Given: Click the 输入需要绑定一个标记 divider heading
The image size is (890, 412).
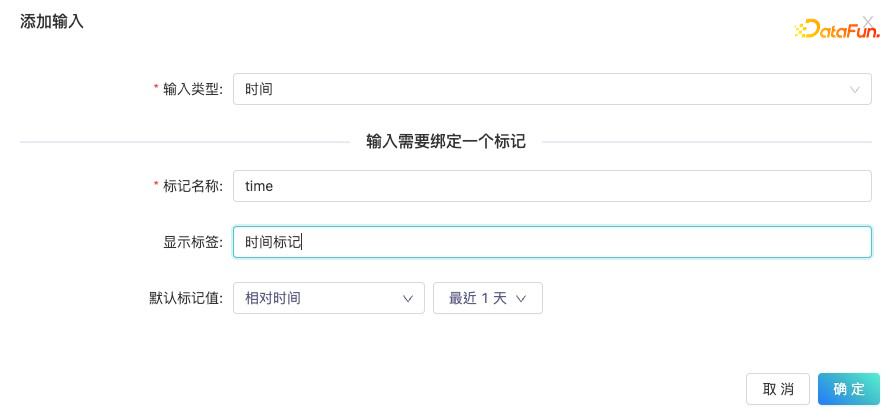Looking at the screenshot, I should click(x=446, y=142).
